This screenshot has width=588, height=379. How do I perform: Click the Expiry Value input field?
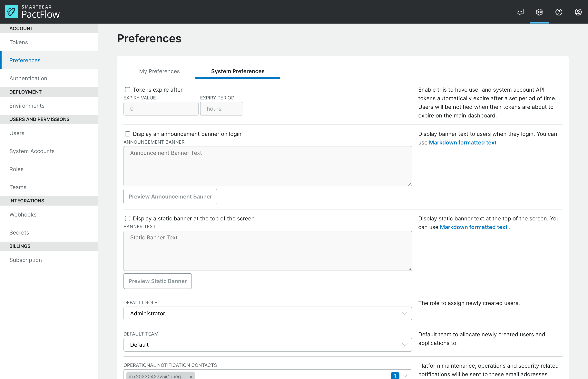[161, 108]
